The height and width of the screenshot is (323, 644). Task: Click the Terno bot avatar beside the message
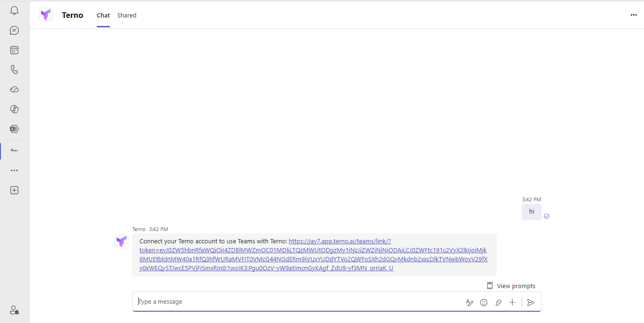coord(122,241)
